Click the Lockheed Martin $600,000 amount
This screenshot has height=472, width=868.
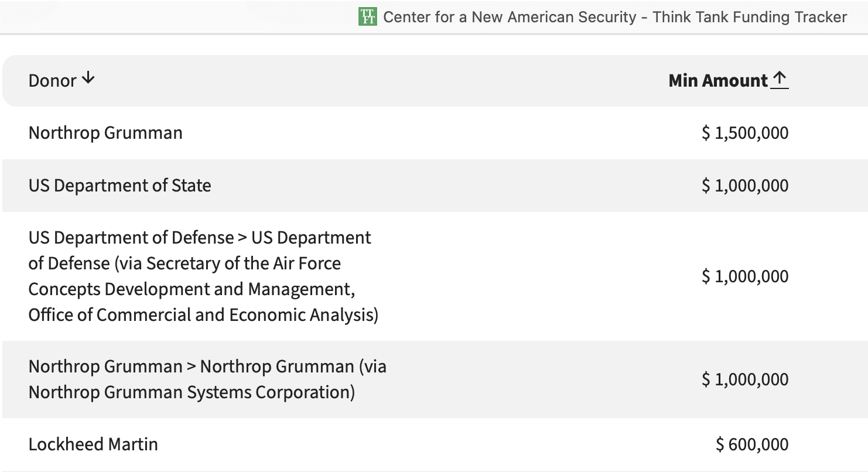click(x=752, y=444)
